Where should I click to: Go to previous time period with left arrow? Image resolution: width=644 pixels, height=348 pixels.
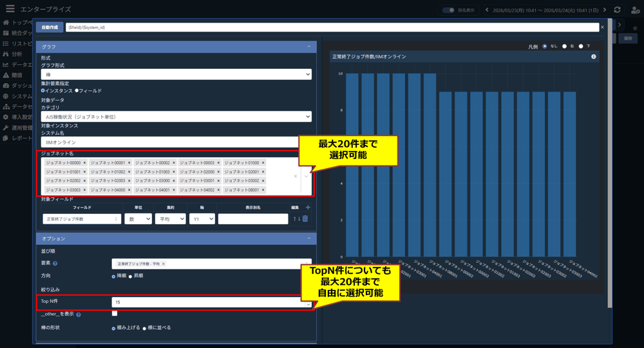(x=487, y=10)
